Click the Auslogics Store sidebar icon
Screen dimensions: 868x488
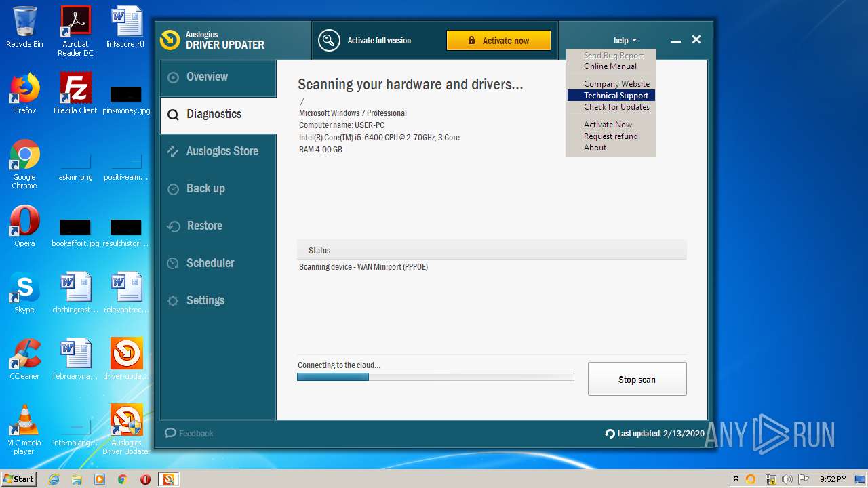[173, 152]
